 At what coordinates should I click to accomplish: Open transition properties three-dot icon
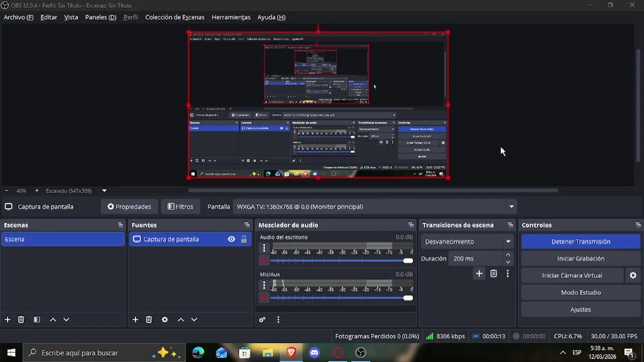coord(508,274)
